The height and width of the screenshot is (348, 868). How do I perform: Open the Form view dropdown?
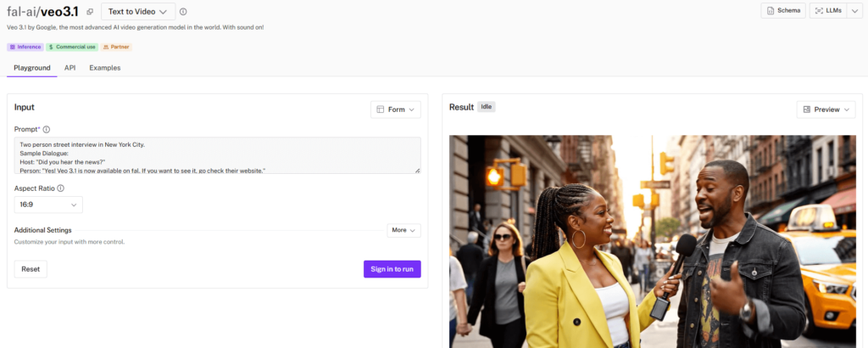coord(395,109)
